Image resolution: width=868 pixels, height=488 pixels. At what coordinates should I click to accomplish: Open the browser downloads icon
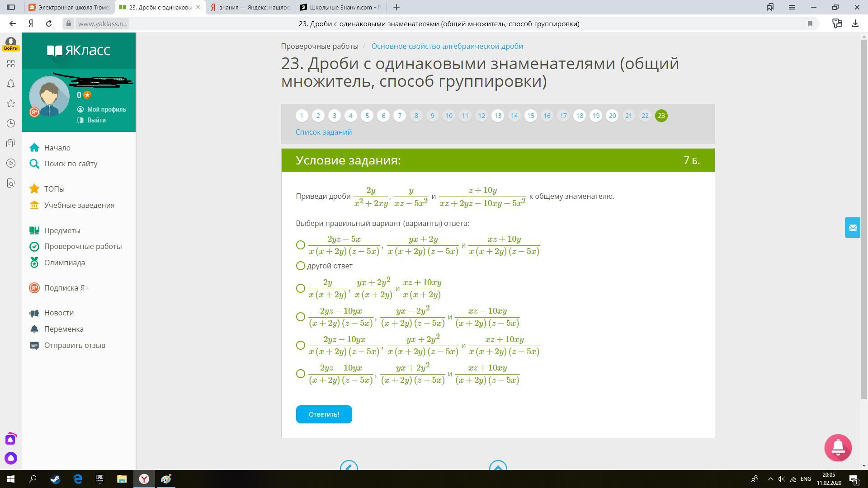855,23
